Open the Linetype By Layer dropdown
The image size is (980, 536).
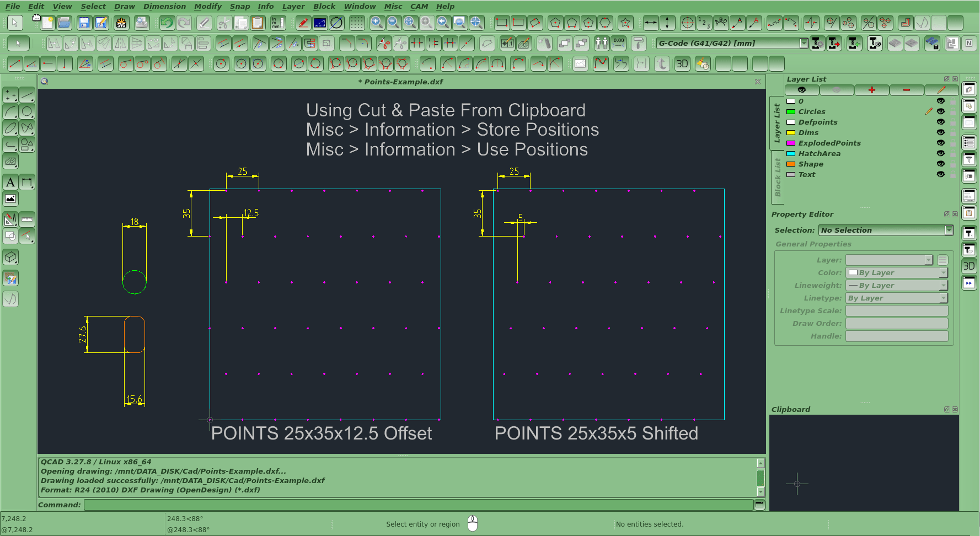(943, 298)
